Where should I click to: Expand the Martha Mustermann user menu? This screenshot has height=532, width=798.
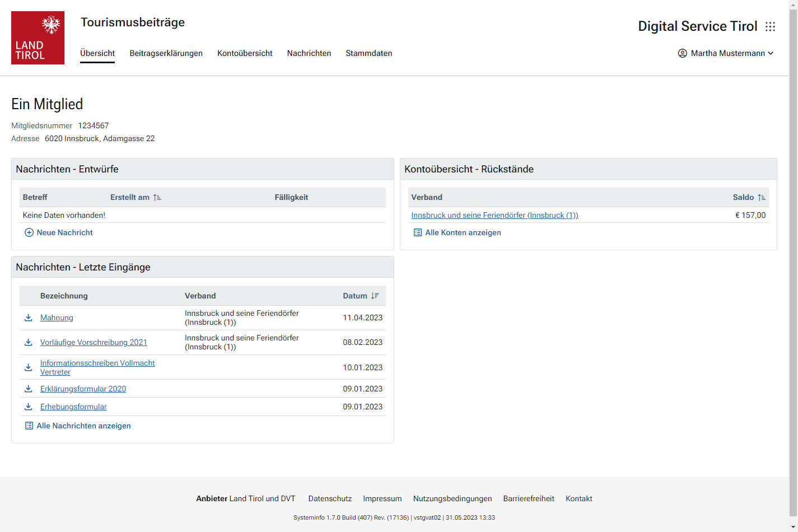click(x=726, y=53)
